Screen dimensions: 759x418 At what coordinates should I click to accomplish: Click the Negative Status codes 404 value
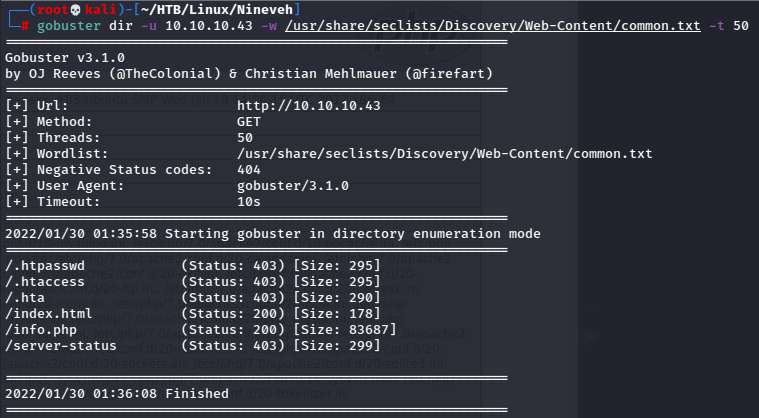pos(249,169)
